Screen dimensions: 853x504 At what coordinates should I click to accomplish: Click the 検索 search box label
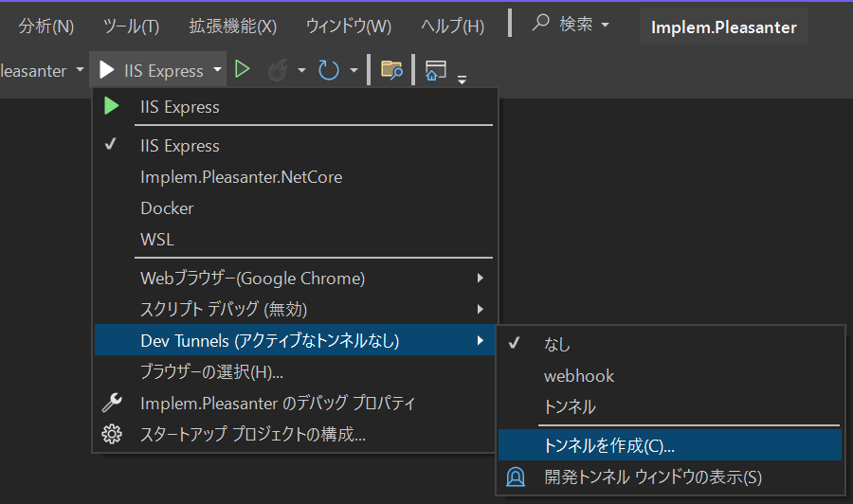(x=576, y=24)
